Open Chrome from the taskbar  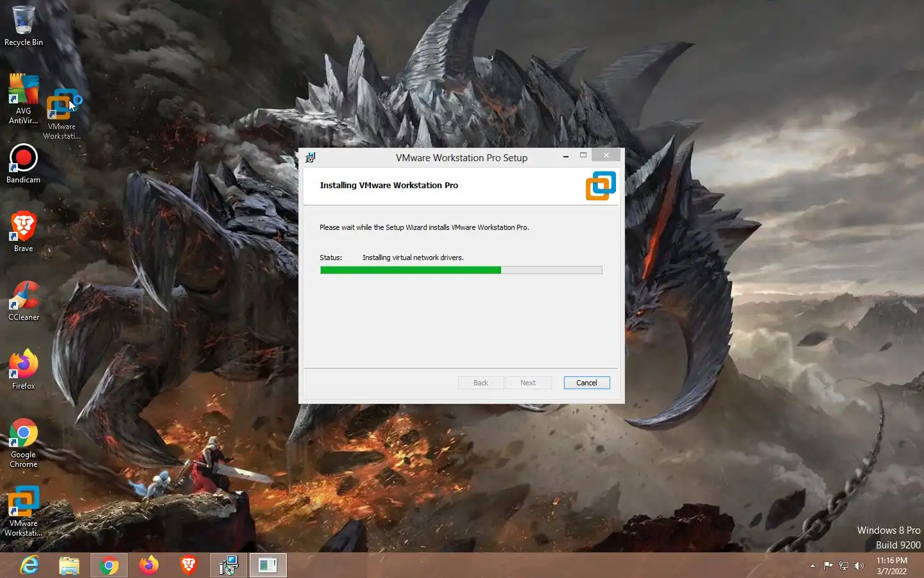point(109,565)
